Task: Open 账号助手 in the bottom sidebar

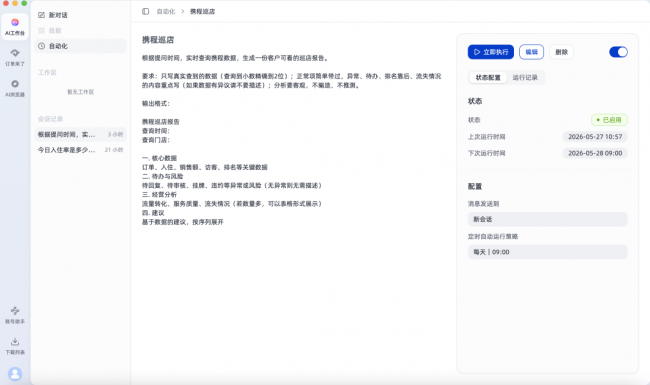Action: (15, 315)
